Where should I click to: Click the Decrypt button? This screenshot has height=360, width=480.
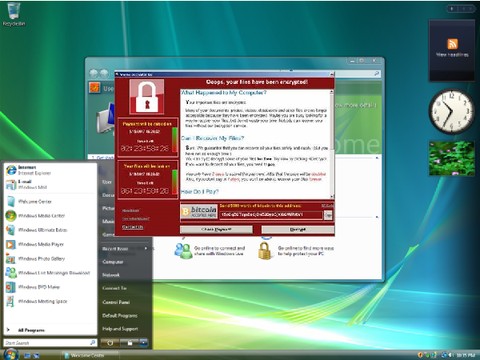(298, 230)
